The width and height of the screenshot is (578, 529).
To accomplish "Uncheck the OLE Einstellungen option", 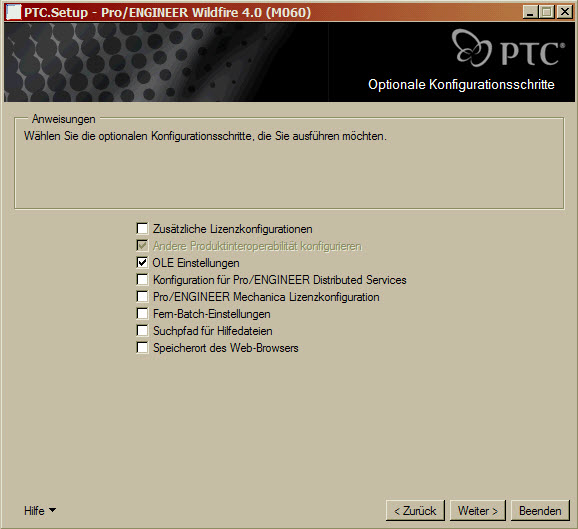I will [x=142, y=262].
